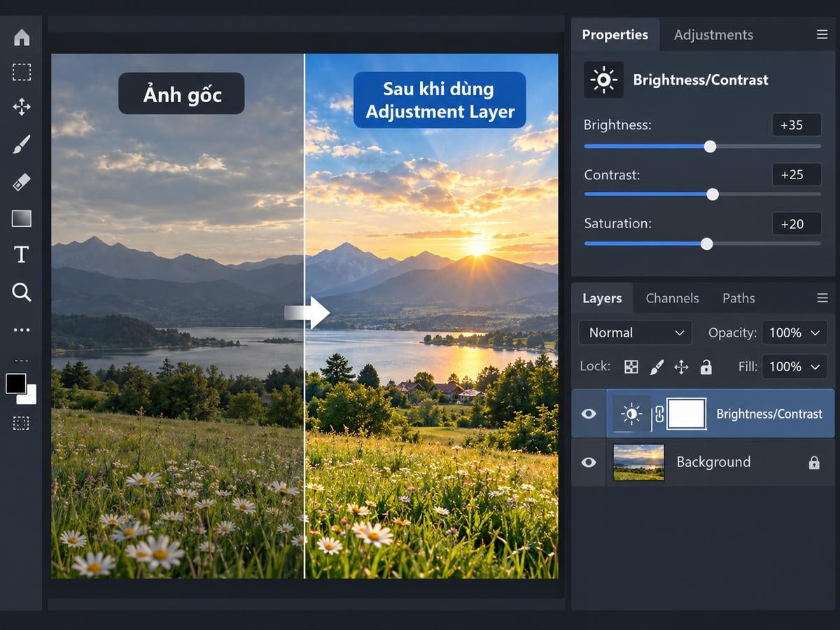Open the Home screen icon
The height and width of the screenshot is (630, 840).
click(22, 37)
